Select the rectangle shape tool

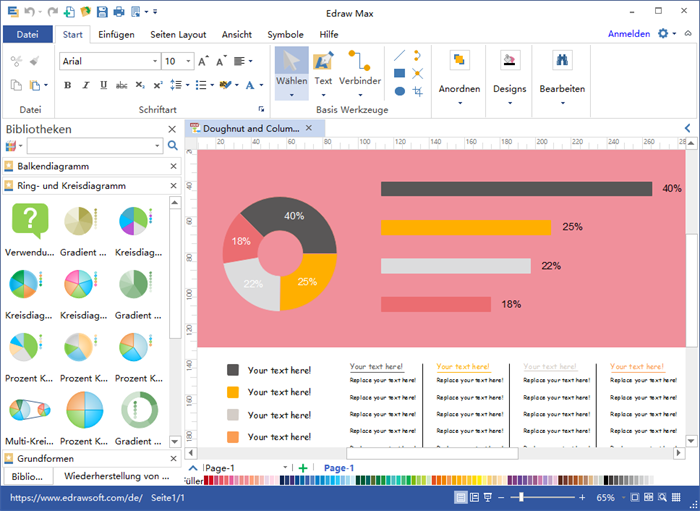[400, 73]
